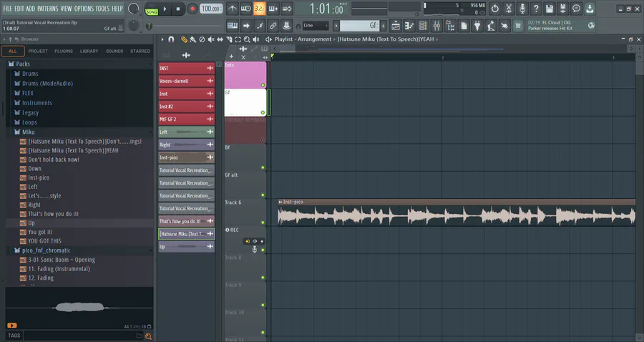Click the browser search magnifier icon
Viewport: 644px width, 342px height.
tap(148, 336)
